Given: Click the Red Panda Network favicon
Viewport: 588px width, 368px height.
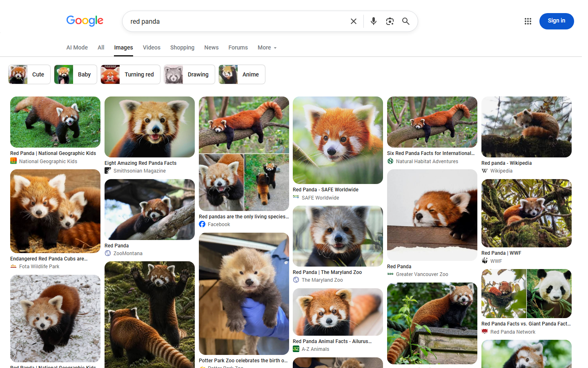Looking at the screenshot, I should [485, 332].
